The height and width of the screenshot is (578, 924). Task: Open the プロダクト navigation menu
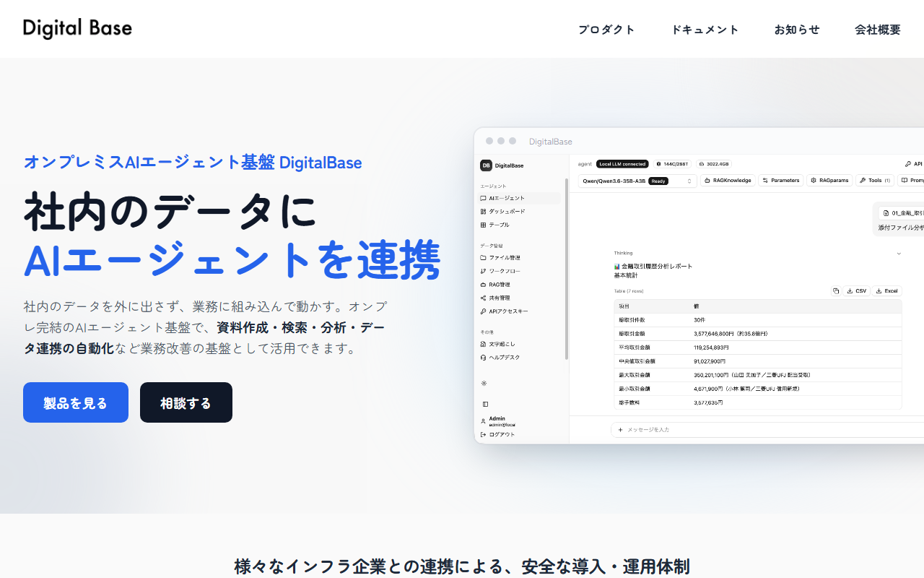606,30
